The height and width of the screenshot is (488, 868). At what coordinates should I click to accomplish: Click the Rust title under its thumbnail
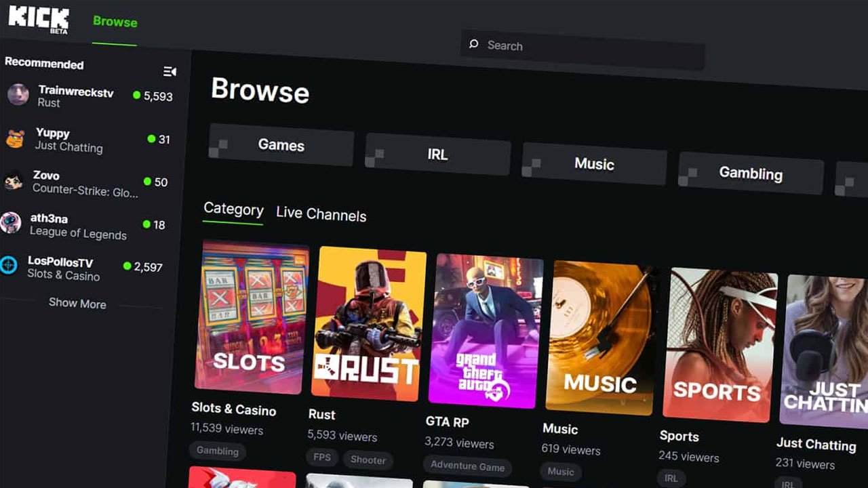(322, 414)
